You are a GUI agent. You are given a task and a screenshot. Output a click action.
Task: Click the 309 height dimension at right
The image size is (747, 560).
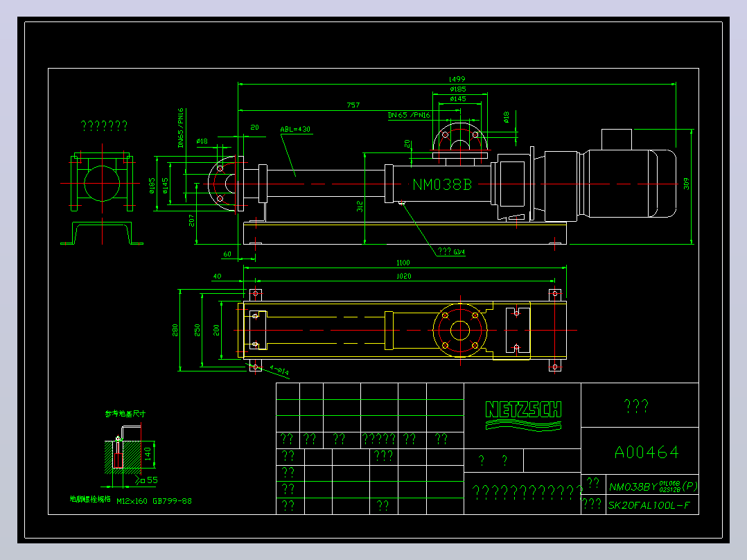(686, 184)
